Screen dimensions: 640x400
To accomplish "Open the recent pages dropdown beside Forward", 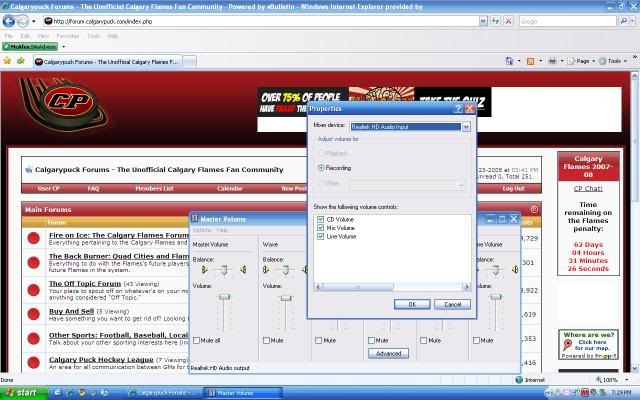I will 34,21.
